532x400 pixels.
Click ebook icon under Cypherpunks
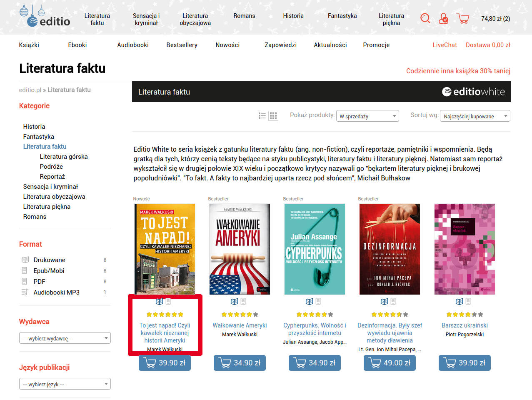coord(318,301)
